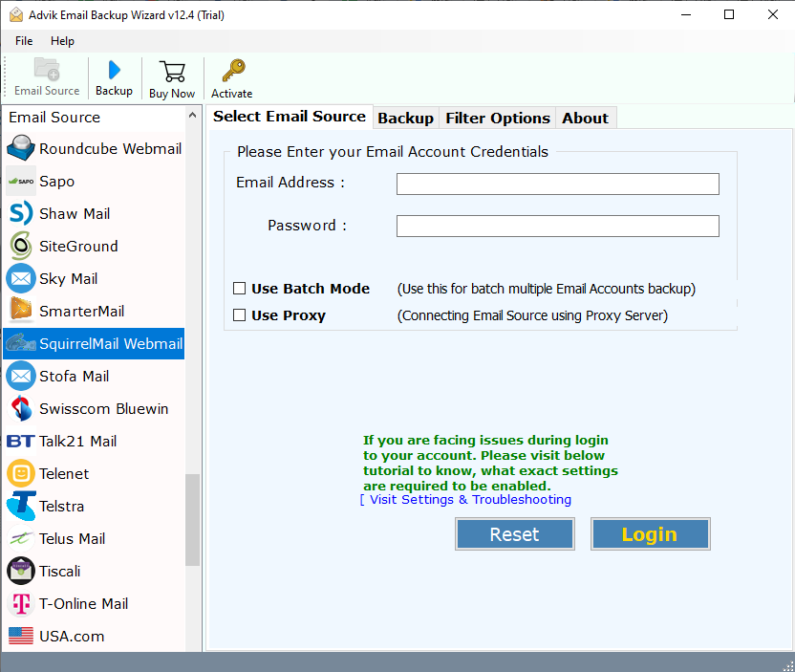Select the 'Tiscali' list label
The width and height of the screenshot is (795, 672).
60,571
